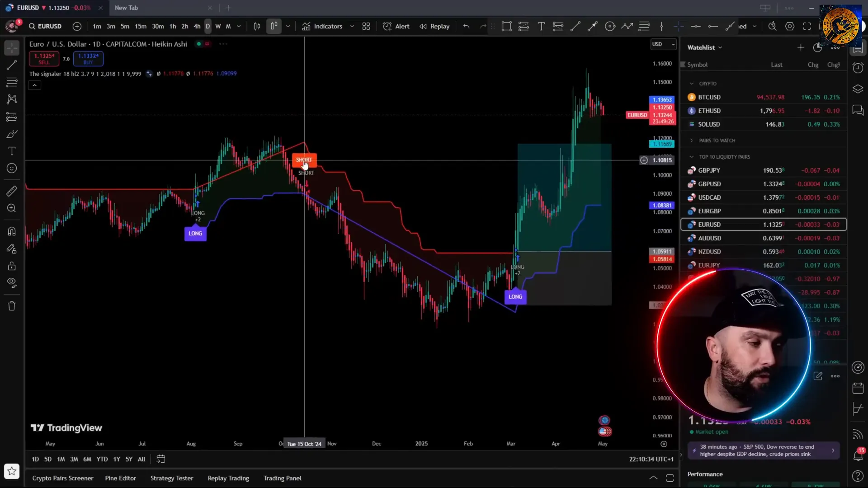Screen dimensions: 868x488
Task: Open the layout setup grid icon
Action: [x=366, y=26]
